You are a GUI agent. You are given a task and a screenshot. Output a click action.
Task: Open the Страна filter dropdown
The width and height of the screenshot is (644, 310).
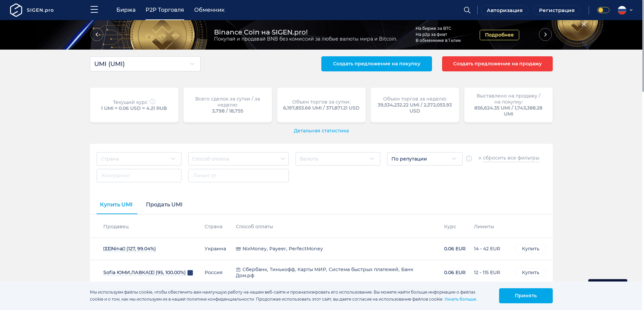pos(139,159)
